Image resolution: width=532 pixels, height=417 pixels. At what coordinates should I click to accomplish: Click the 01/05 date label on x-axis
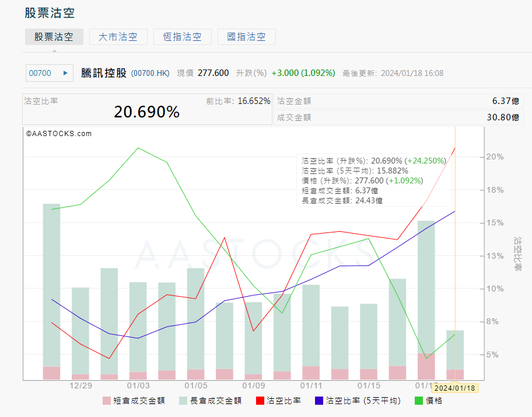(196, 386)
